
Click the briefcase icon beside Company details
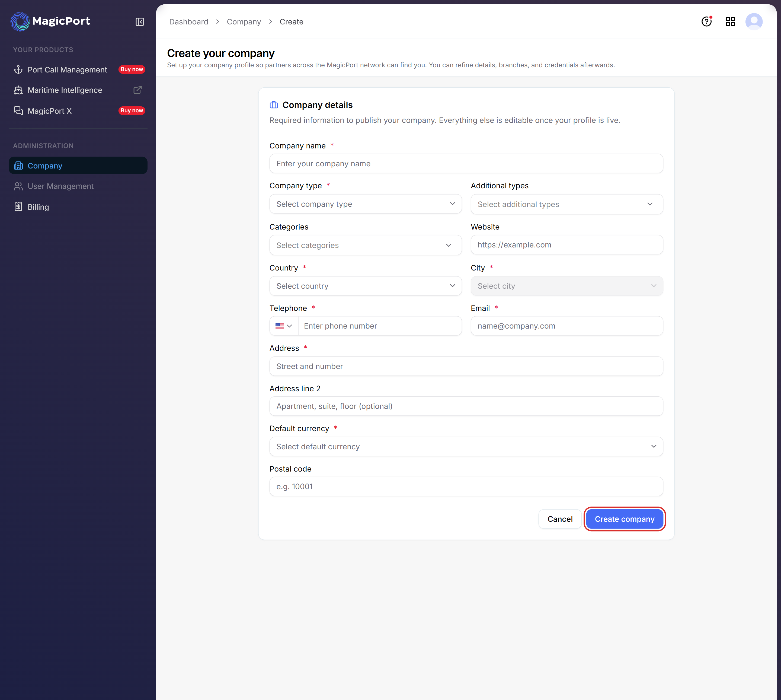[274, 105]
